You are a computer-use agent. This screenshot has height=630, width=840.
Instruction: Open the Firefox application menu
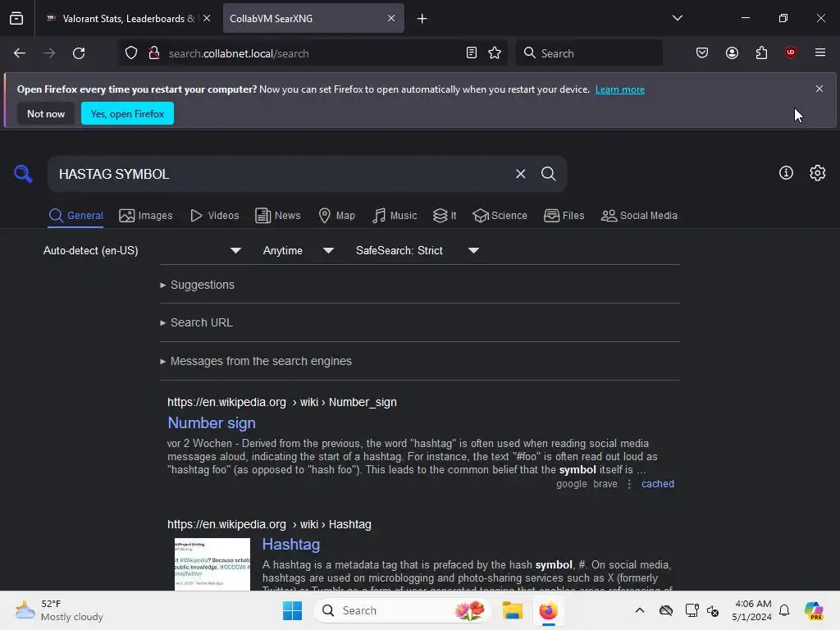pos(820,52)
